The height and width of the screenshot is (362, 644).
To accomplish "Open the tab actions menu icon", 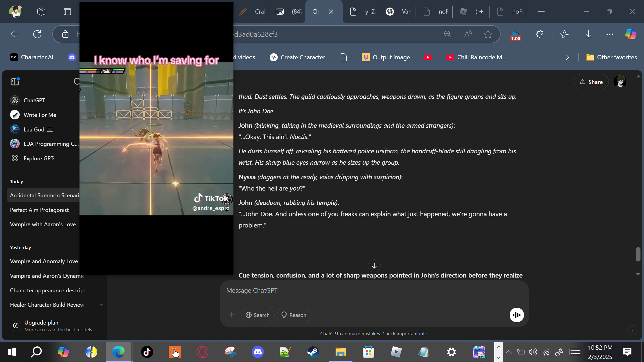I will pyautogui.click(x=67, y=12).
